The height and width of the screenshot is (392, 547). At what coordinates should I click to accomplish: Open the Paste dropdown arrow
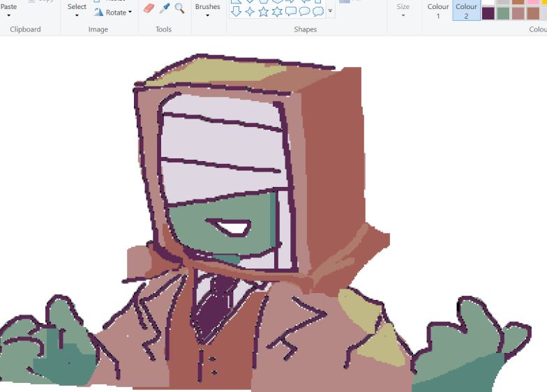pos(8,15)
